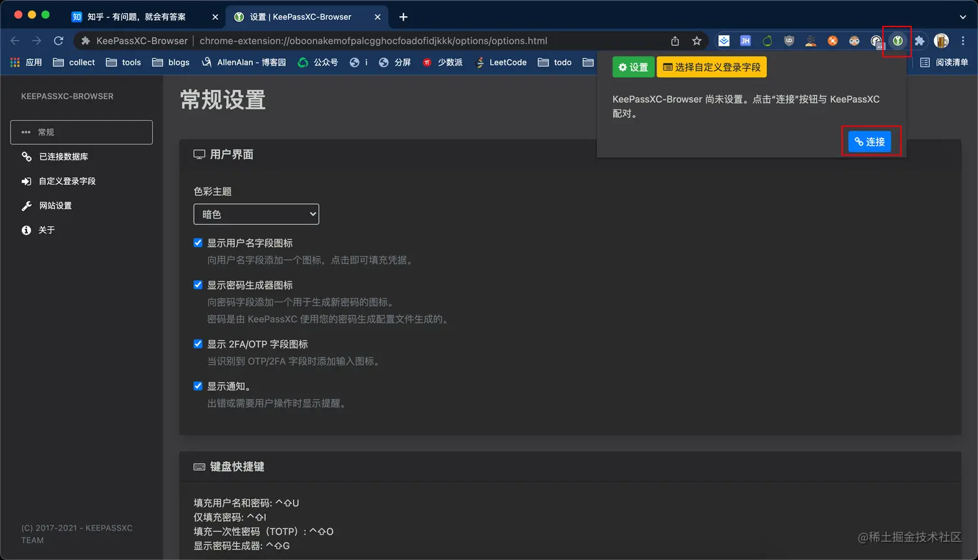Open the 分屏 bookmark
This screenshot has height=560, width=978.
(395, 62)
